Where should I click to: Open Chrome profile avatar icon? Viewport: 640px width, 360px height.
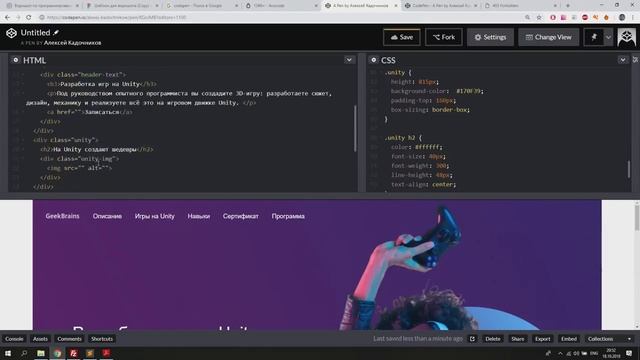tap(622, 18)
